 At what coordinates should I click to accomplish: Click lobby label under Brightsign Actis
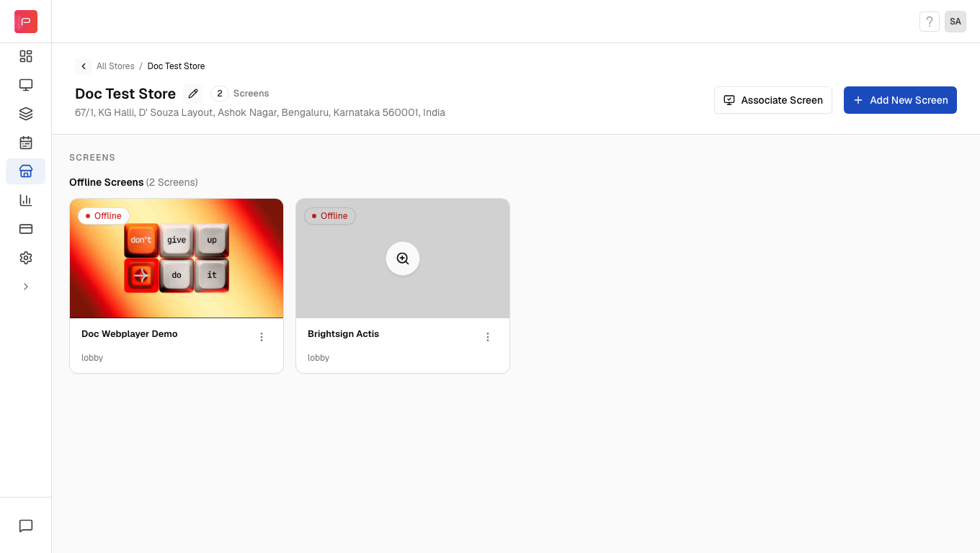click(x=318, y=358)
